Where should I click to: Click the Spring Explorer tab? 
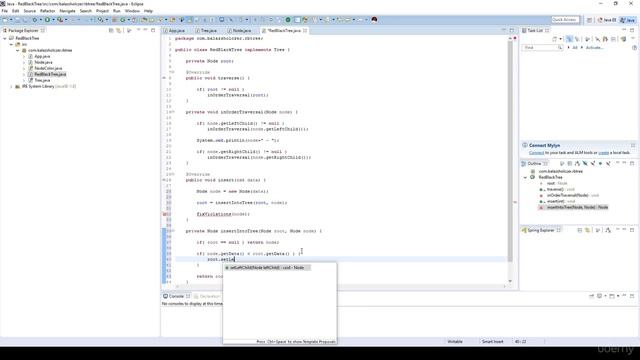[x=540, y=231]
